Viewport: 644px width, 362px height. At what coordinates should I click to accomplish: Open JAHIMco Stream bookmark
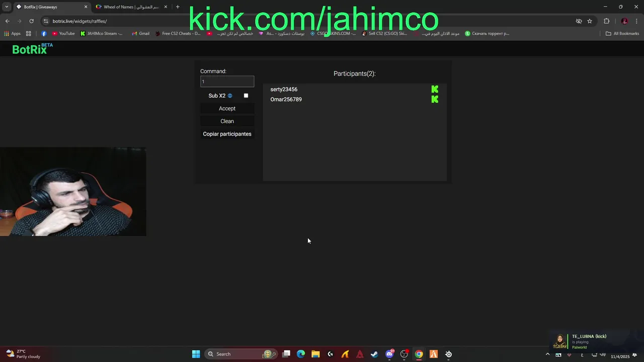click(102, 34)
